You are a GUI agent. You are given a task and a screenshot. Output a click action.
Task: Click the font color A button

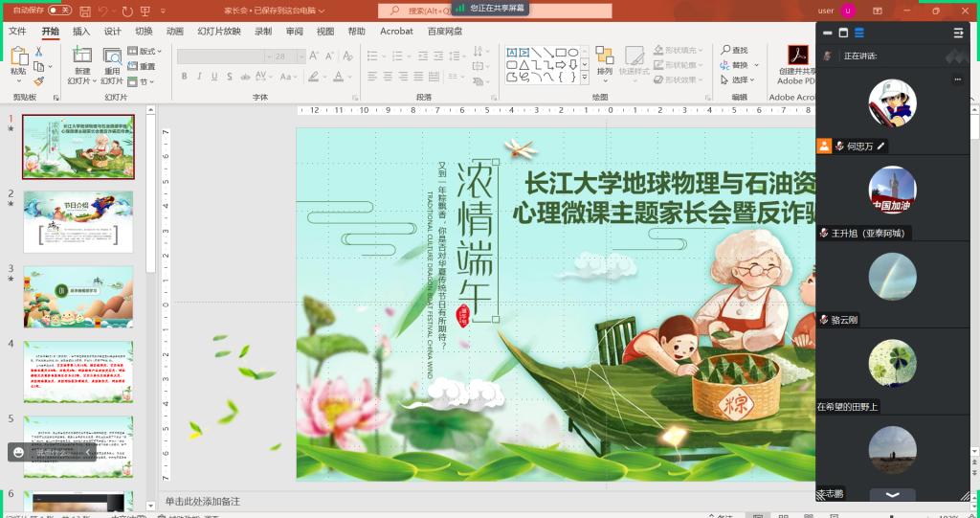[x=338, y=77]
